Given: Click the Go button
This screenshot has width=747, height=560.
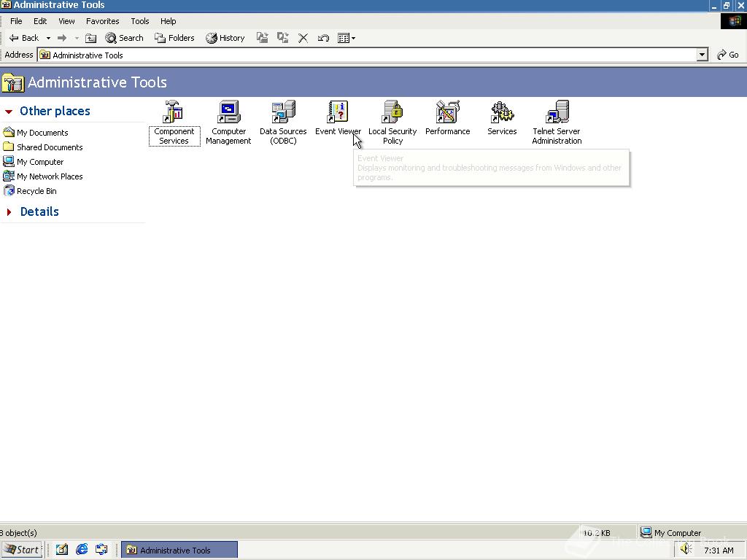Looking at the screenshot, I should click(x=727, y=55).
